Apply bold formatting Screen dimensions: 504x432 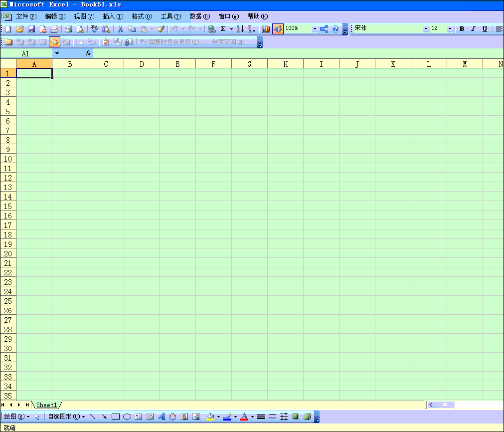pyautogui.click(x=461, y=29)
